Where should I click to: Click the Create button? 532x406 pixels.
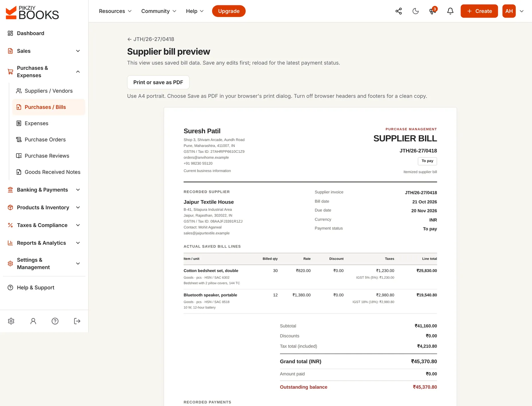coord(479,11)
